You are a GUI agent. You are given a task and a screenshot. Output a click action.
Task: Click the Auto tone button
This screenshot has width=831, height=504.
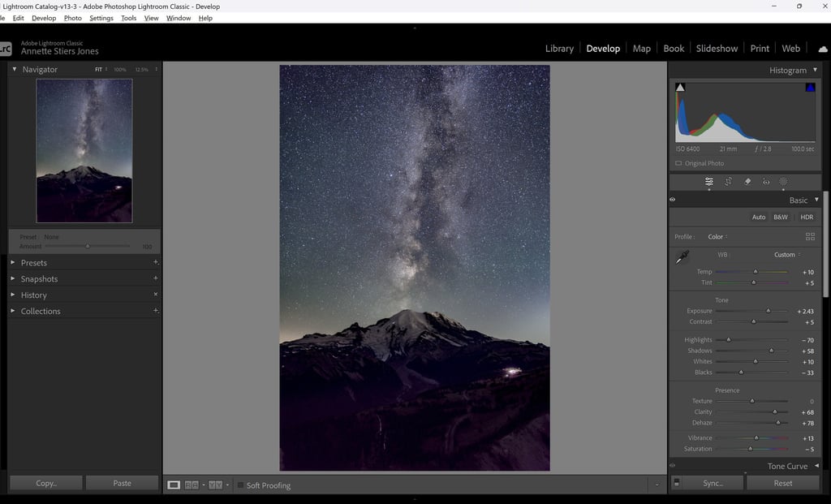[x=759, y=217]
